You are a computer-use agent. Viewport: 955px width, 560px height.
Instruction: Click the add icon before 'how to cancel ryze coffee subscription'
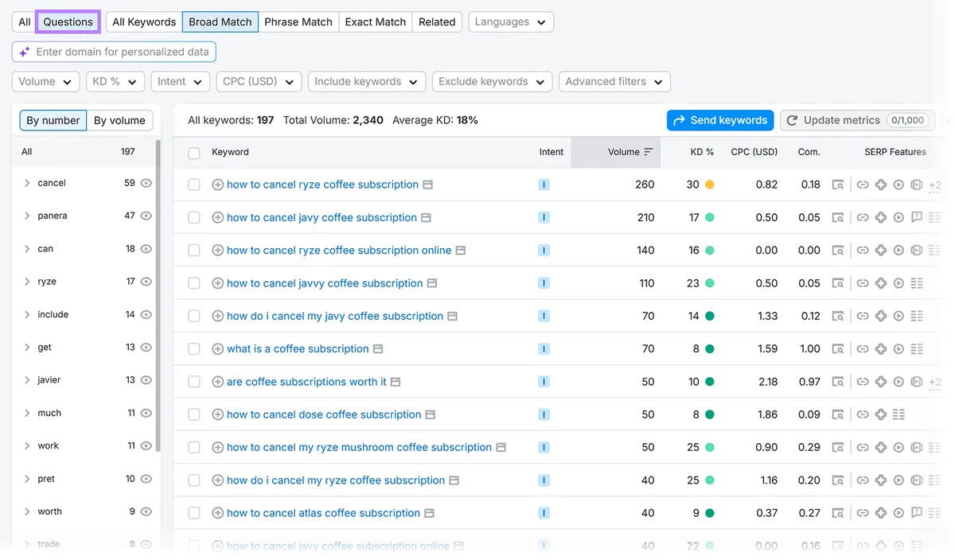[217, 185]
